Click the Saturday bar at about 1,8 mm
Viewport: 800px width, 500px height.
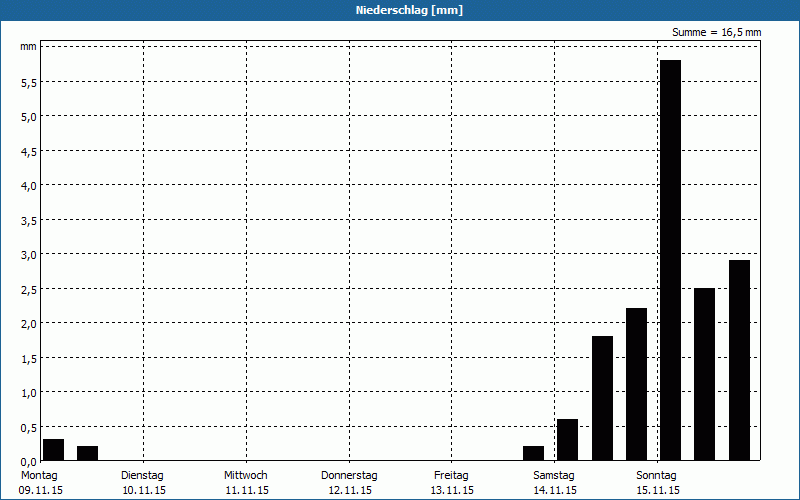tap(603, 398)
